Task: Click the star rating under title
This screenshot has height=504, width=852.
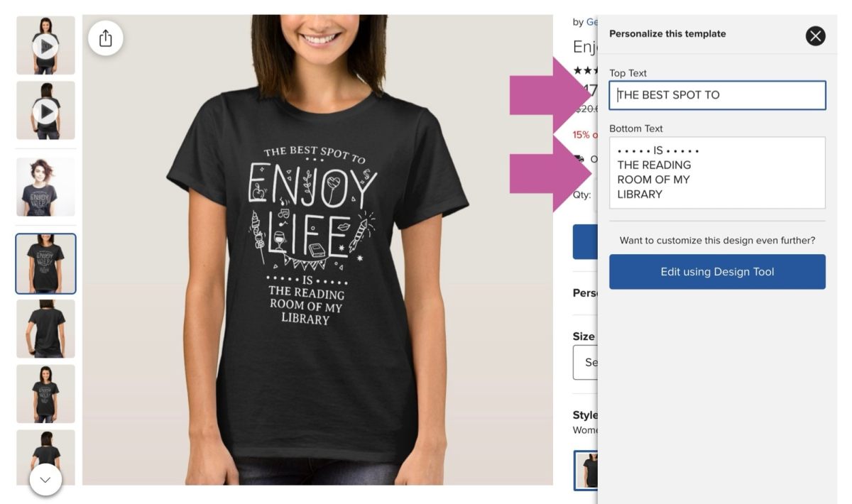Action: pos(586,70)
